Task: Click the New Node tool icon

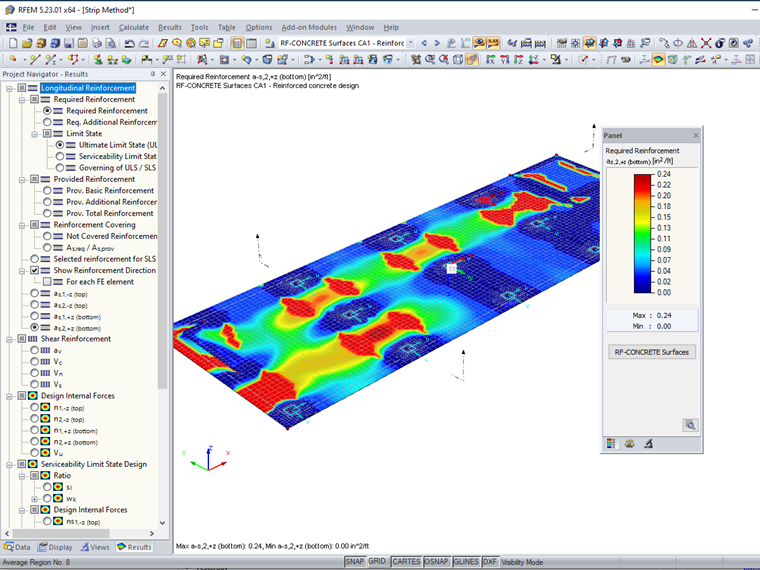Action: pos(13,59)
